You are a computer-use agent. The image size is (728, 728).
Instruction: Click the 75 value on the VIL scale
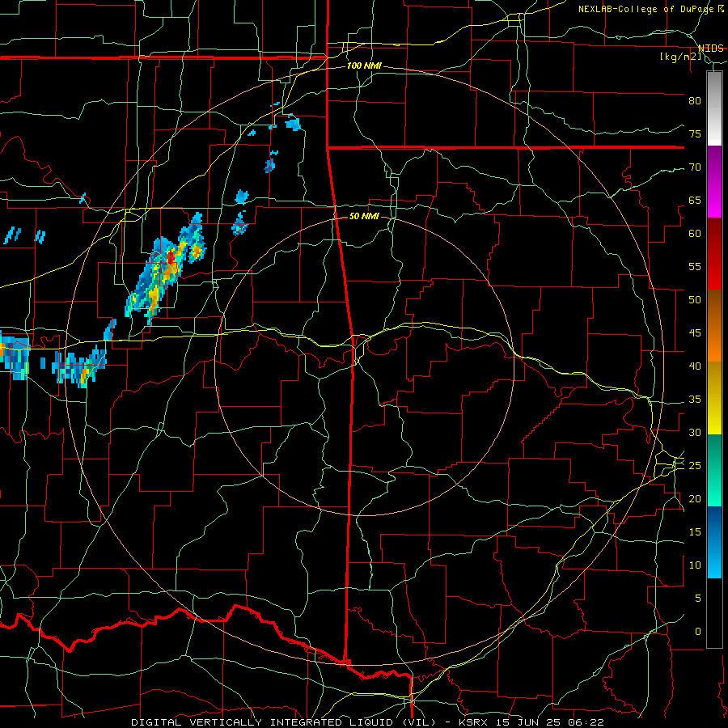point(695,133)
